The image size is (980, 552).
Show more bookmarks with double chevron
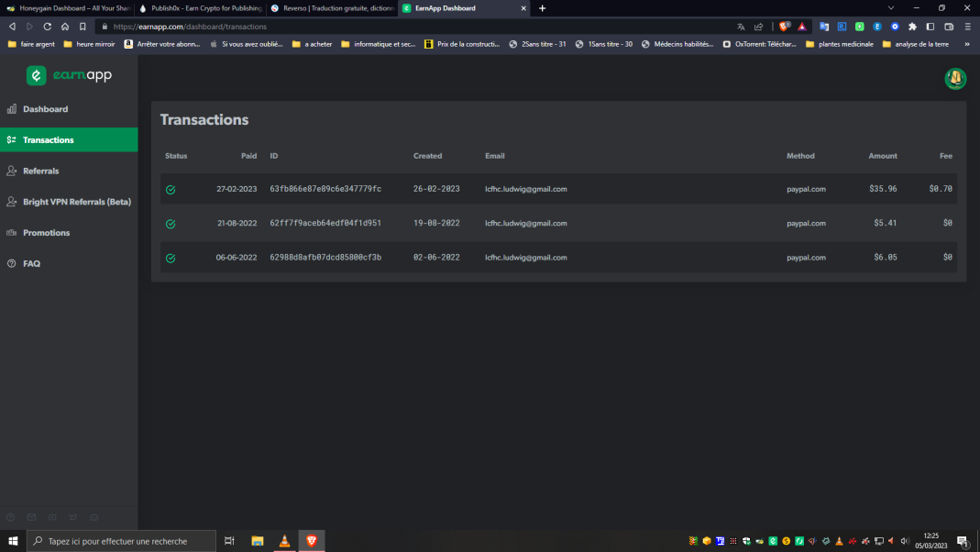pyautogui.click(x=967, y=44)
